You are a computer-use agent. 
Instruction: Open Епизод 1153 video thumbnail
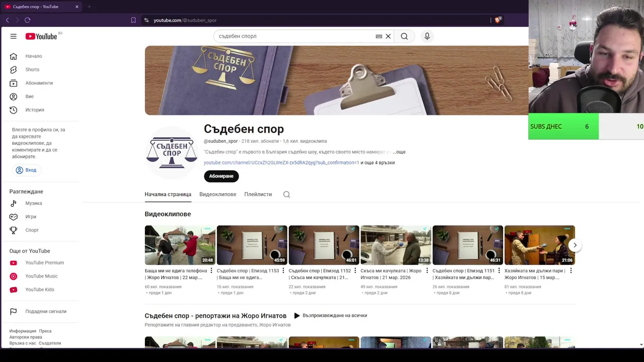pos(252,245)
